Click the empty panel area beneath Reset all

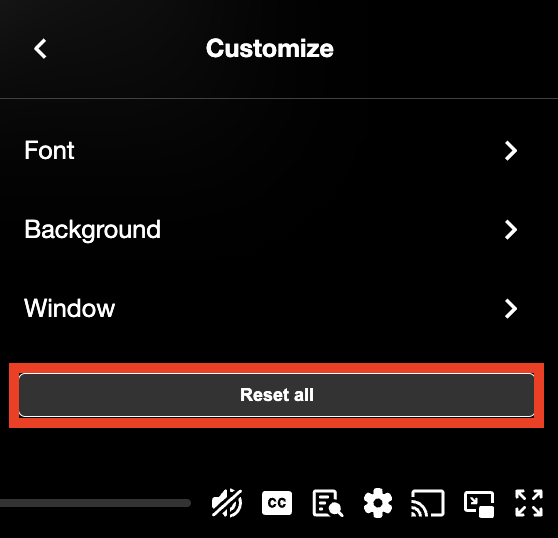279,455
